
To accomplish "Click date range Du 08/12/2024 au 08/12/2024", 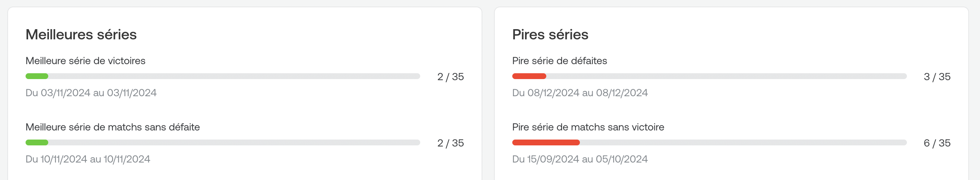I will pos(580,93).
